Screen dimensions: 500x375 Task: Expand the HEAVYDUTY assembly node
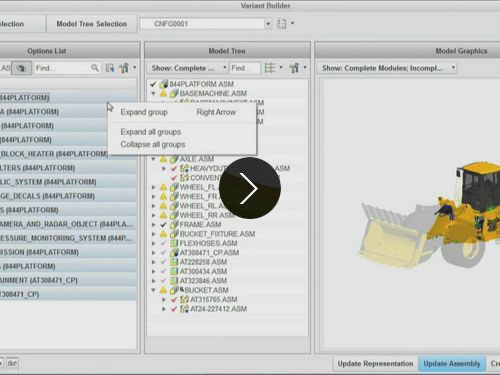tap(164, 169)
